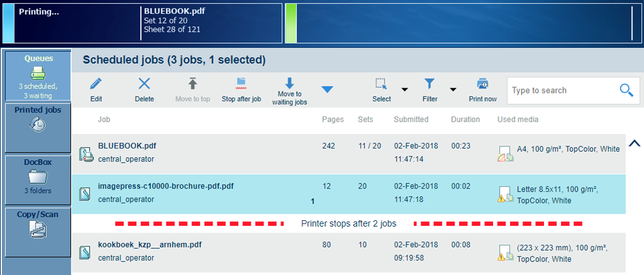This screenshot has height=275, width=644.
Task: Click the Print now icon
Action: [x=482, y=84]
